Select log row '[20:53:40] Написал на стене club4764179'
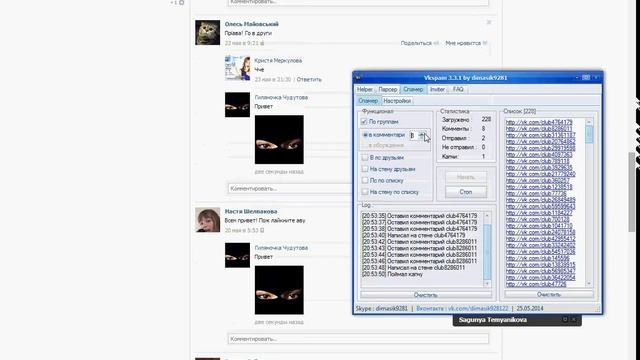640x360 pixels. [413, 236]
